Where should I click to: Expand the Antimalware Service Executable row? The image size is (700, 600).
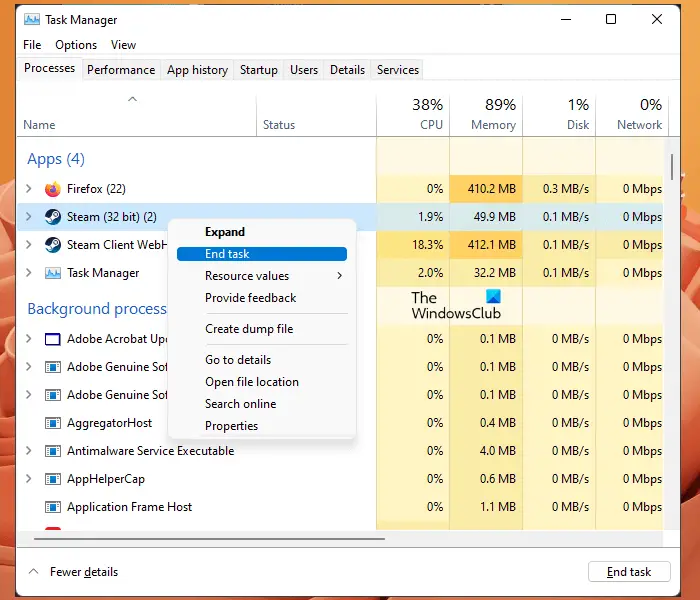click(x=29, y=451)
